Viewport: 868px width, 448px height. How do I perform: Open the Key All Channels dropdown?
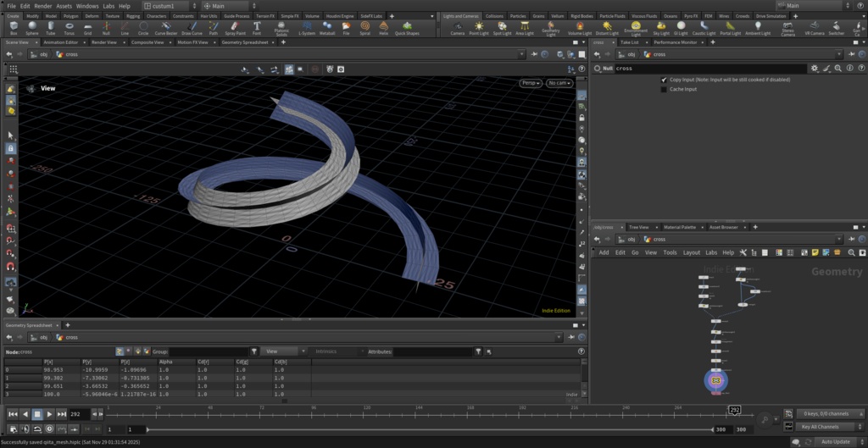click(x=830, y=427)
